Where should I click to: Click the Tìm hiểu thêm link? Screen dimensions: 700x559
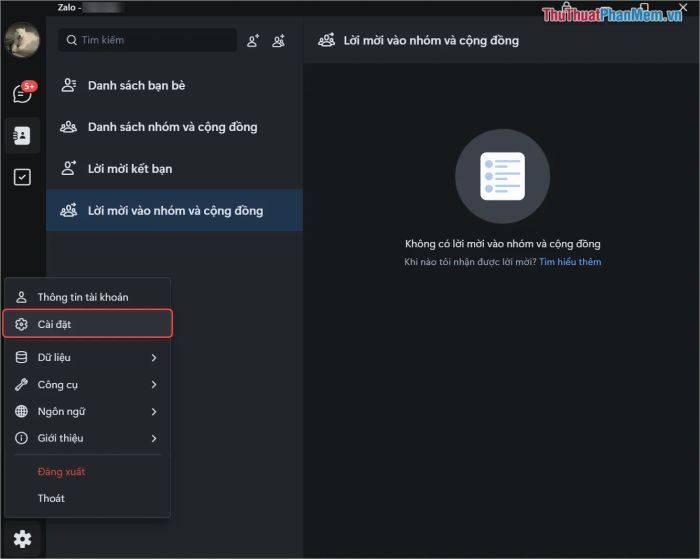[570, 262]
